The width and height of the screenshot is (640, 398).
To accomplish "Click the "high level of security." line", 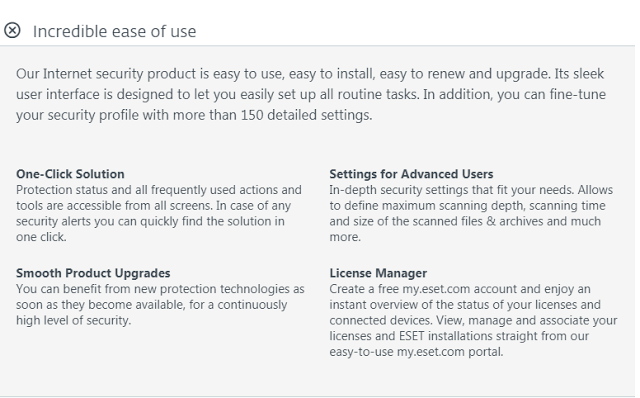I will [73, 320].
